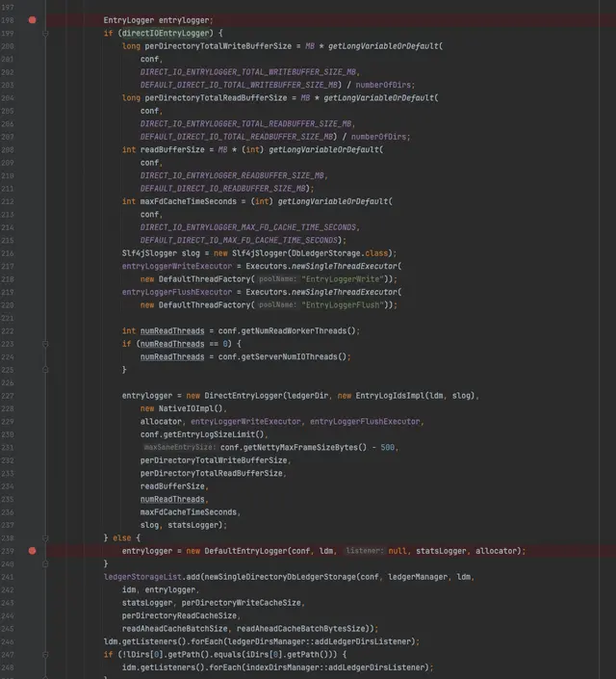Click the constant DEFAULT_DIRECT_IO_TOTAL_READBUFFER_SIZE_MB

[237, 137]
